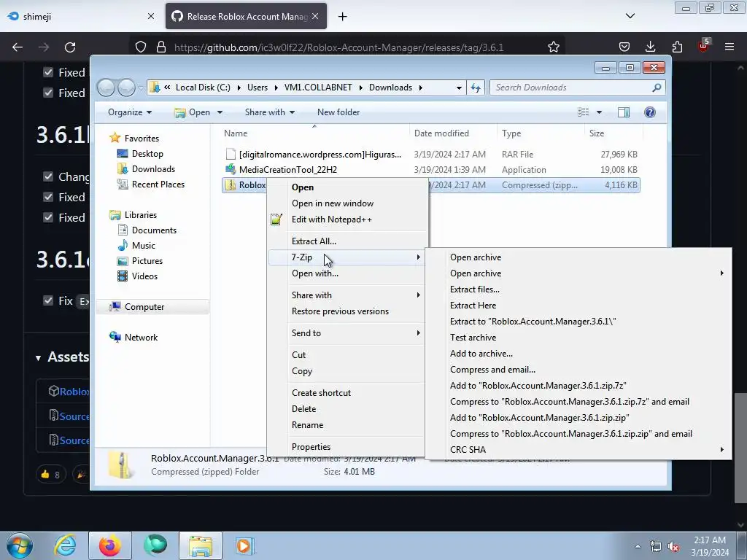
Task: Open Windows Start menu
Action: (19, 545)
